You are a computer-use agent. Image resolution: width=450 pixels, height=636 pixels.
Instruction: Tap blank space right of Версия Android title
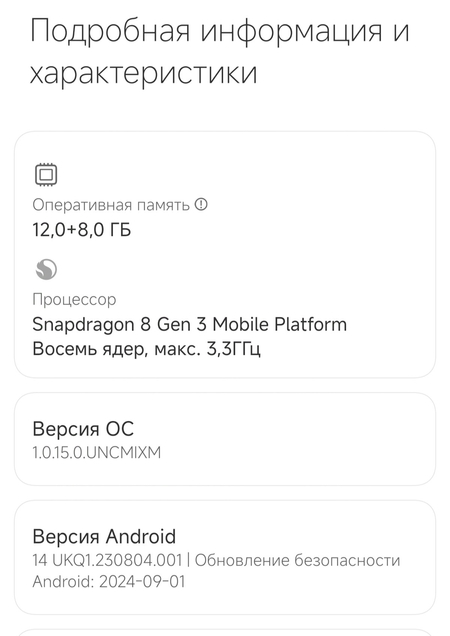click(304, 536)
